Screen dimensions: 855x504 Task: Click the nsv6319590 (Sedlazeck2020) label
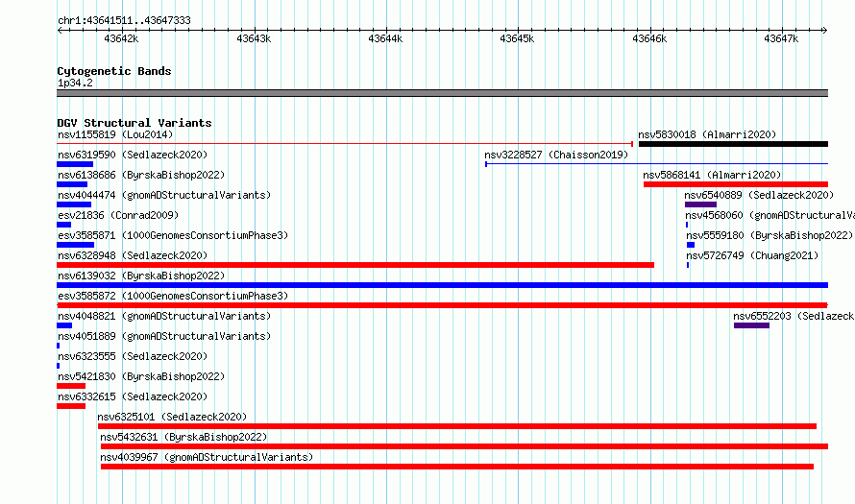point(133,155)
